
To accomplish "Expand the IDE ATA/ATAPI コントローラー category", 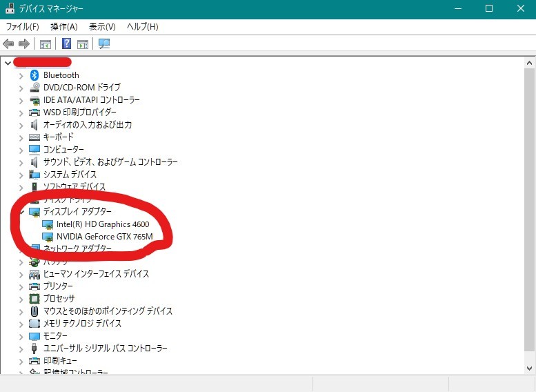I will (21, 101).
